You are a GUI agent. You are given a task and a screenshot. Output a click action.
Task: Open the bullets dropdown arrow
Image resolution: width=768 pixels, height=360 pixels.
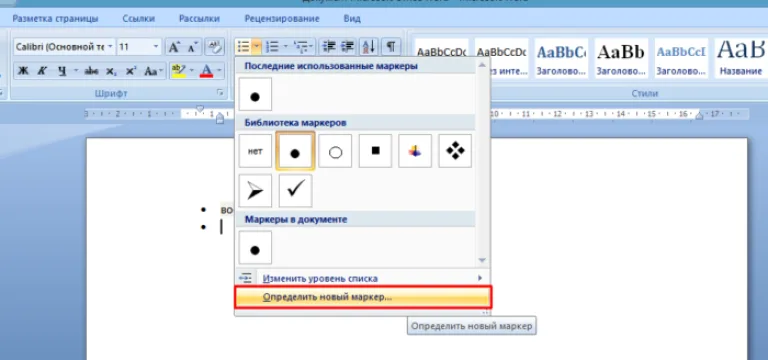pos(257,47)
